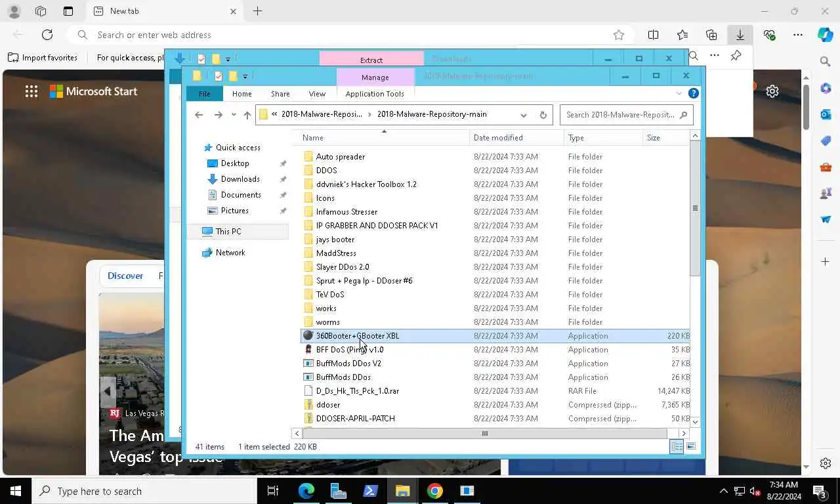Select BFF DoS (Ping) v1.0 application

pyautogui.click(x=350, y=350)
